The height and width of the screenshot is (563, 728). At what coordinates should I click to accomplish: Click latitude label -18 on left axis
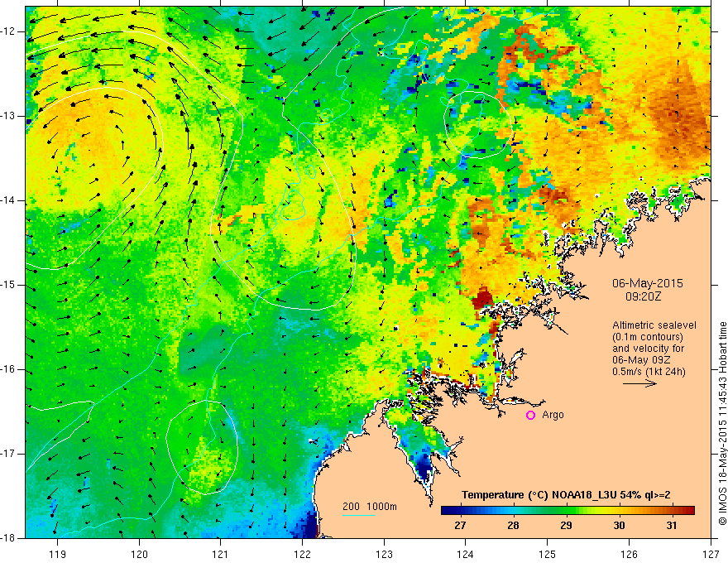click(x=8, y=538)
